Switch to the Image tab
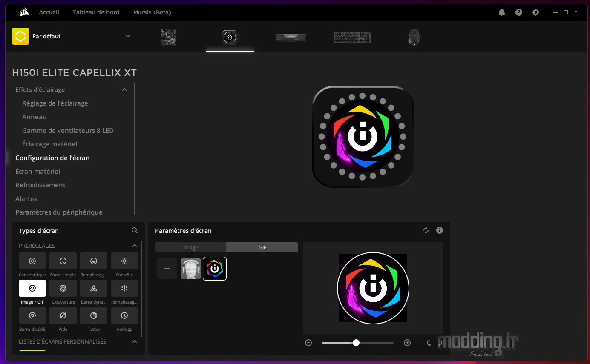 [190, 247]
